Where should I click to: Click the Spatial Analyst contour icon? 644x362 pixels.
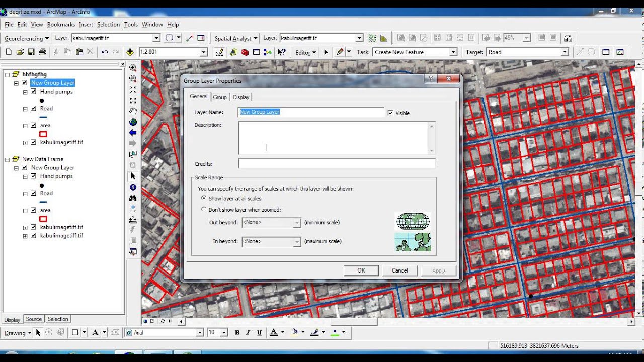click(372, 38)
